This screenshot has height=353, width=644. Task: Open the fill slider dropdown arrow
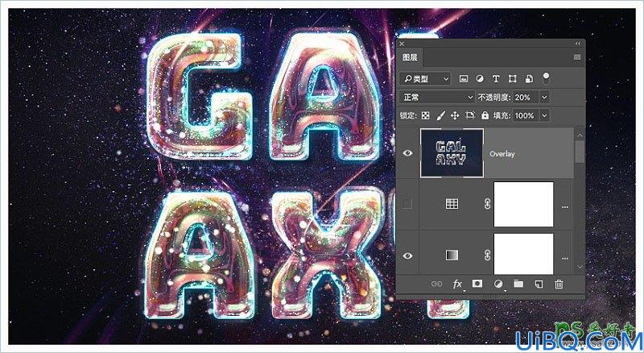coord(545,115)
